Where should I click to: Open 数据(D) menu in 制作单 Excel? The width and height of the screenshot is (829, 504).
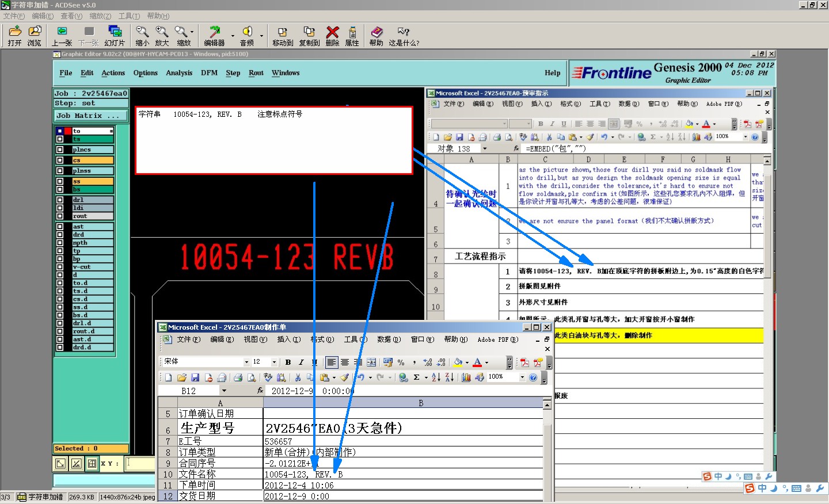[x=389, y=339]
